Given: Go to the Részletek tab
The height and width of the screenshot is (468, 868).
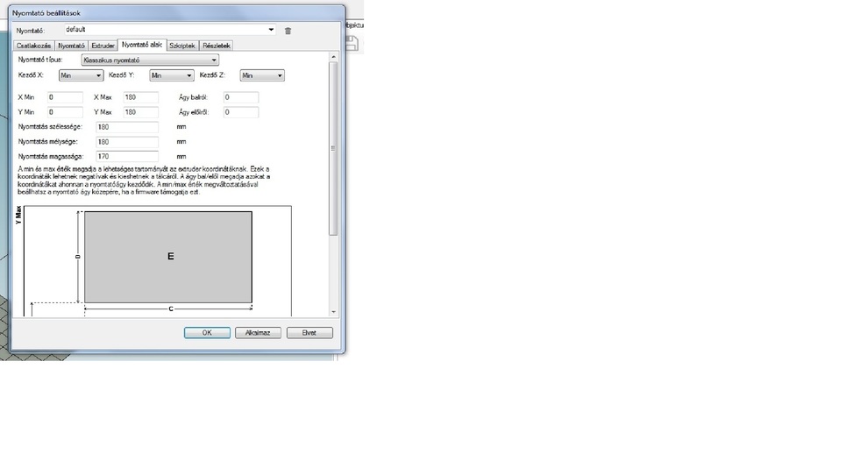Looking at the screenshot, I should click(x=217, y=45).
